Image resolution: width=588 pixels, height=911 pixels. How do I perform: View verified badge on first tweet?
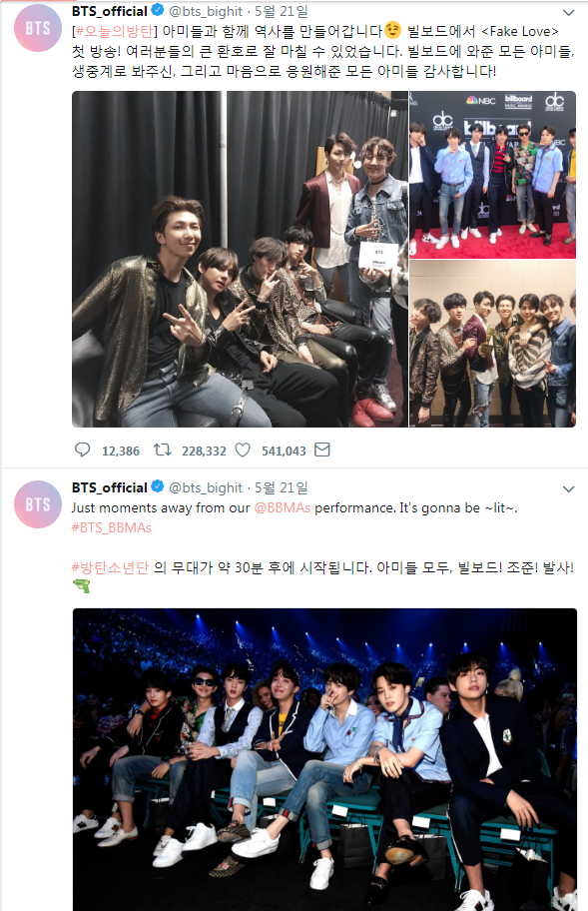click(158, 10)
